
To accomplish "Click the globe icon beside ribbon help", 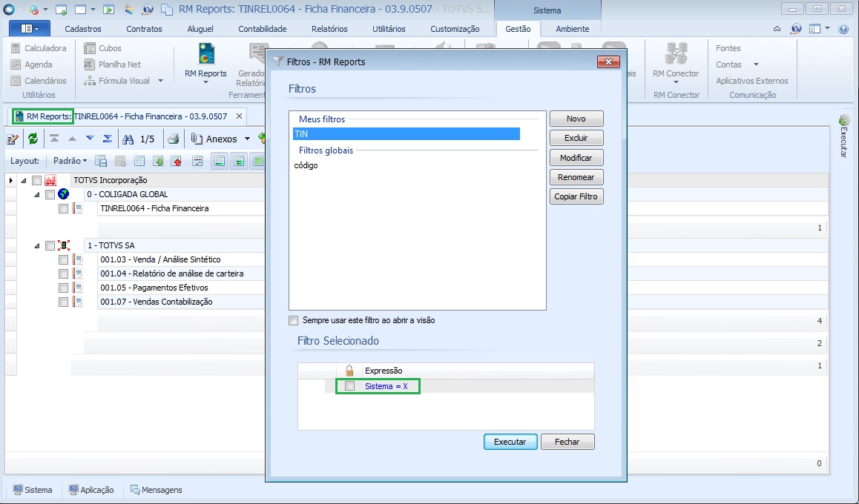I will pyautogui.click(x=797, y=29).
